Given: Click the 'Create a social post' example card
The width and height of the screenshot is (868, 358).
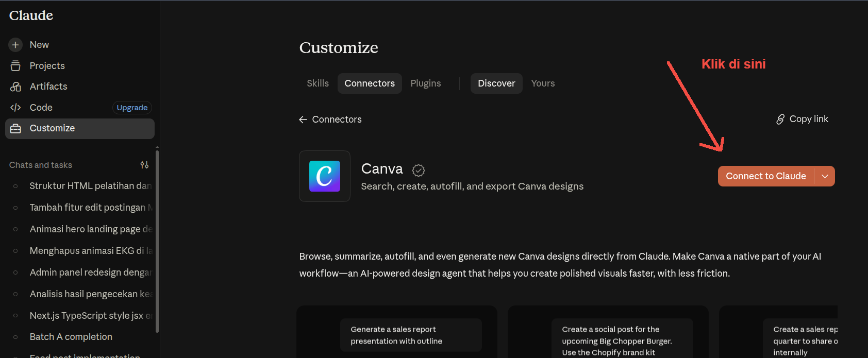Looking at the screenshot, I should 608,332.
